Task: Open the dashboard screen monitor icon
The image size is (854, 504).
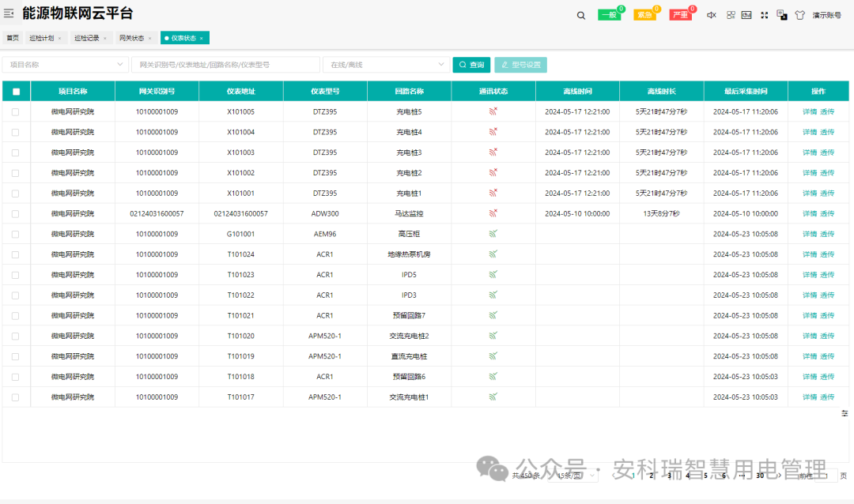Action: pyautogui.click(x=746, y=15)
